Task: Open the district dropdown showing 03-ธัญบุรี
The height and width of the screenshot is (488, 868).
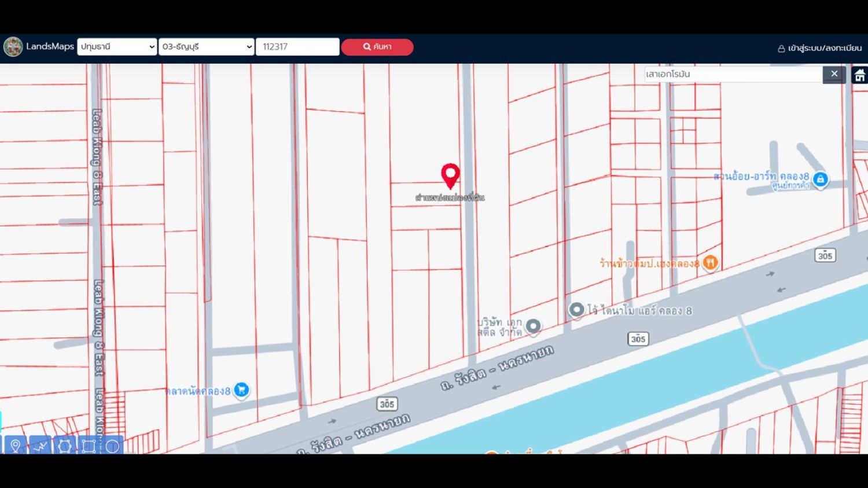Action: pos(207,47)
